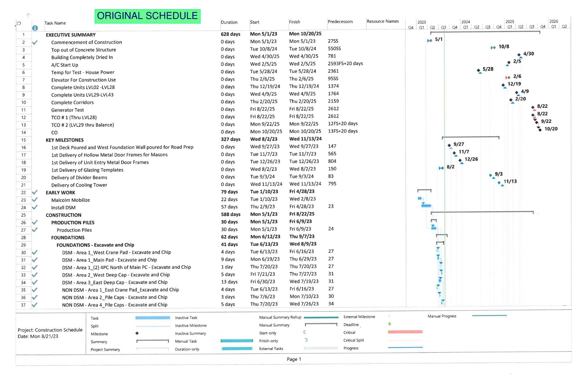This screenshot has width=588, height=380.
Task: Click the Predecessors column header
Action: tap(340, 22)
